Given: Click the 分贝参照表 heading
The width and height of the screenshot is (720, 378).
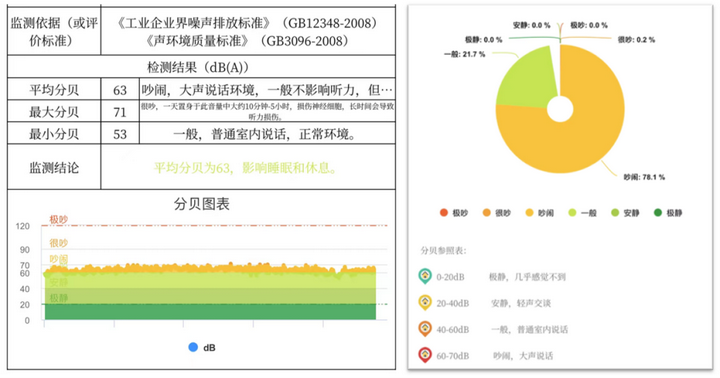Looking at the screenshot, I should click(x=444, y=250).
